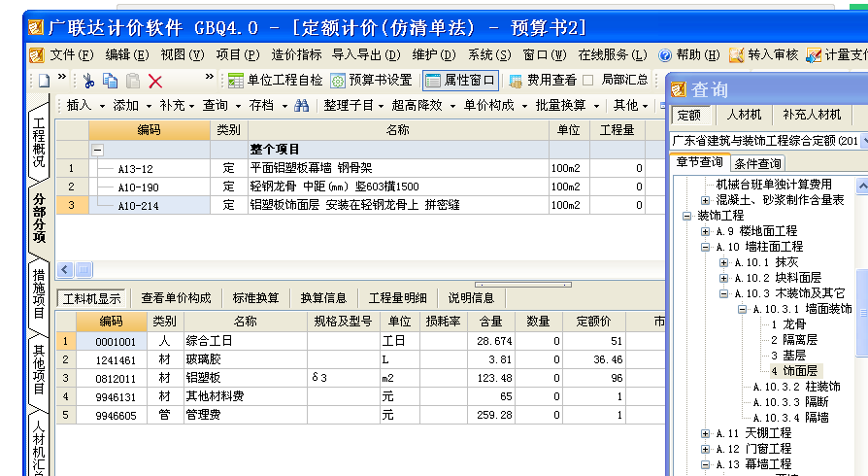Switch to 工程量明细 tab
This screenshot has width=868, height=476.
tap(397, 298)
